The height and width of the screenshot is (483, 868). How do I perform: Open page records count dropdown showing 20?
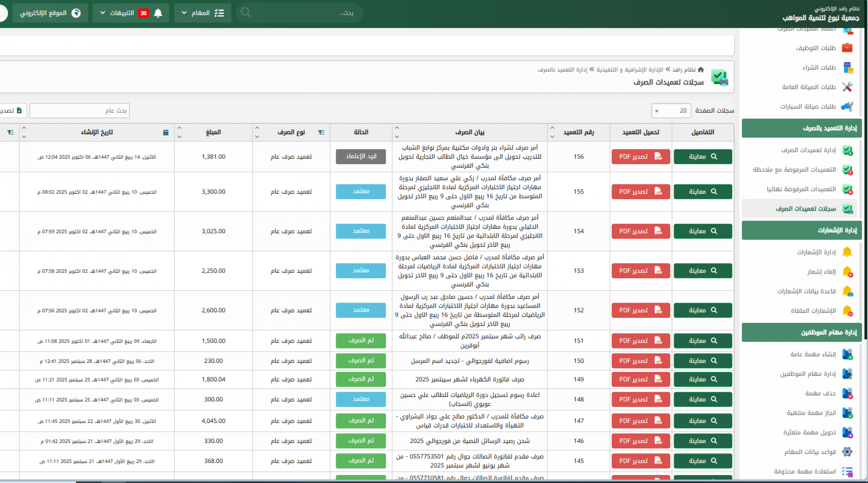click(x=671, y=111)
